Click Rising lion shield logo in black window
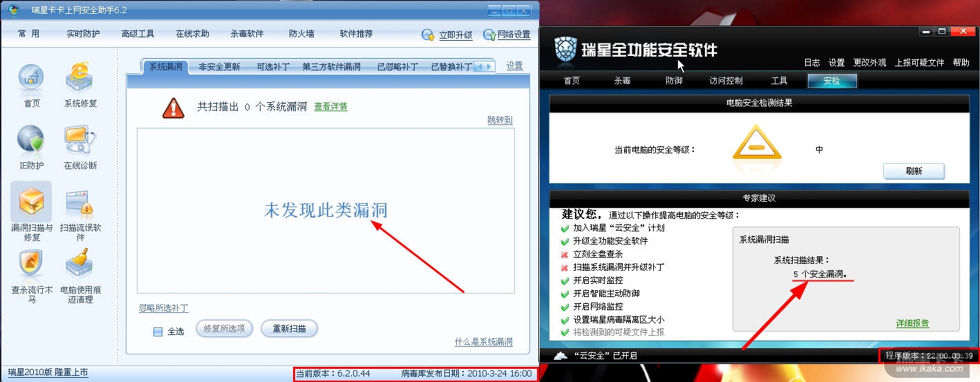Image resolution: width=980 pixels, height=382 pixels. [566, 49]
